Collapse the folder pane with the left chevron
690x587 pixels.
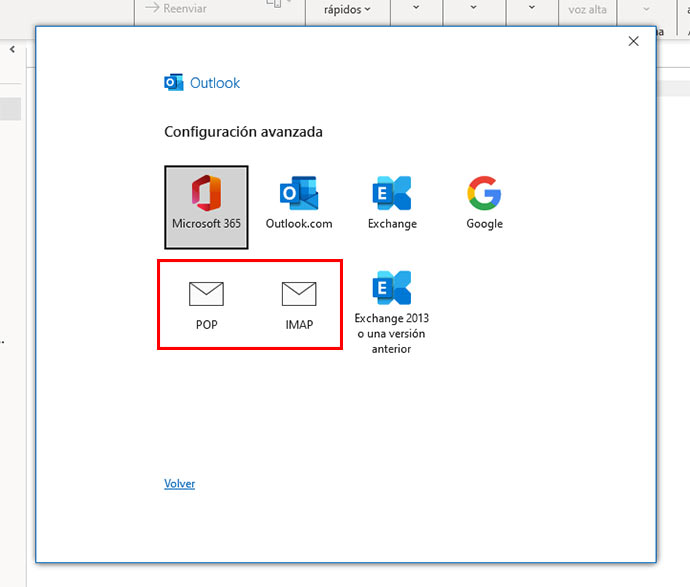click(12, 49)
